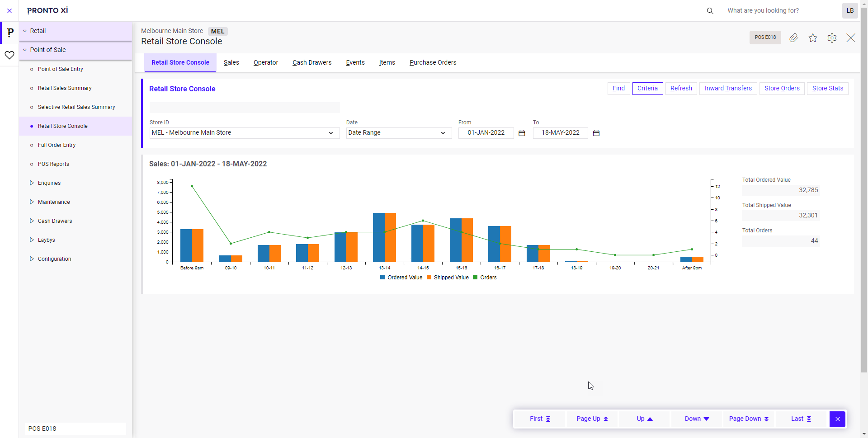Toggle the Ordered Value series in legend
This screenshot has width=868, height=438.
pos(401,277)
